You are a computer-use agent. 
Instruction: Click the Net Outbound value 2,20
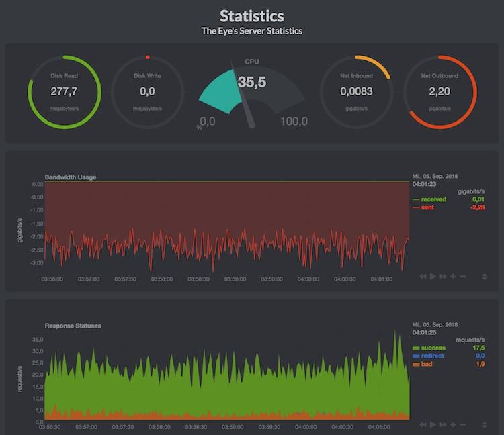439,91
